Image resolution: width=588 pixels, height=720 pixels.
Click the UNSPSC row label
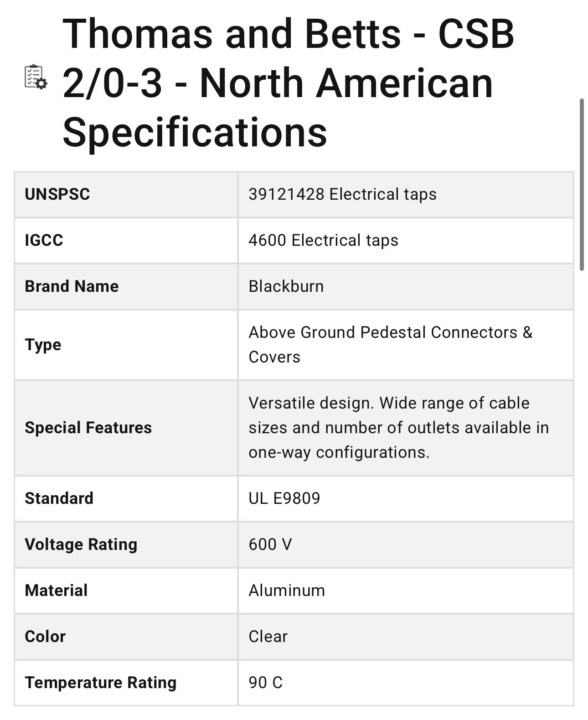point(57,194)
